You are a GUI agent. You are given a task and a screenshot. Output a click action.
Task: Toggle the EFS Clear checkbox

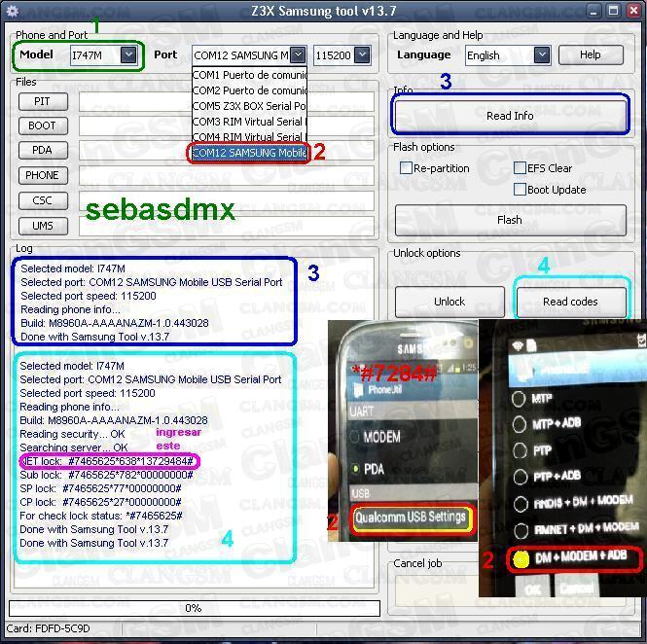[520, 168]
